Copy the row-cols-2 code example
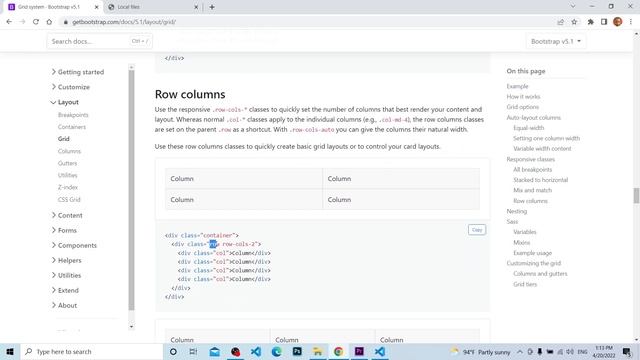The width and height of the screenshot is (640, 360). [x=477, y=230]
